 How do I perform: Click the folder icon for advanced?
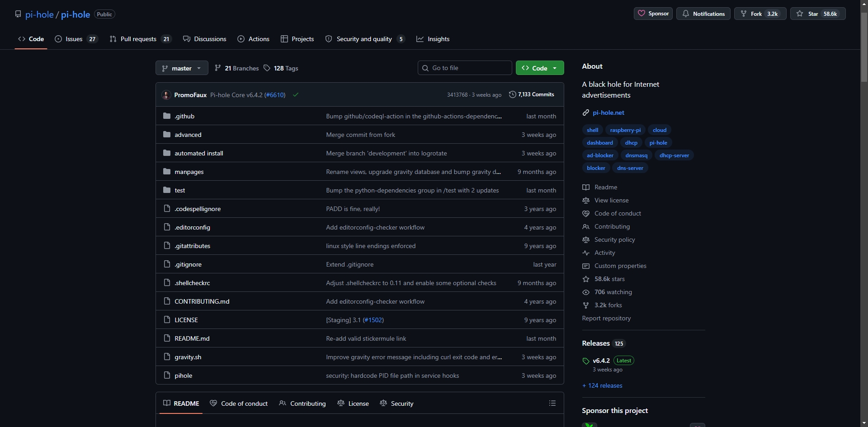pyautogui.click(x=167, y=135)
